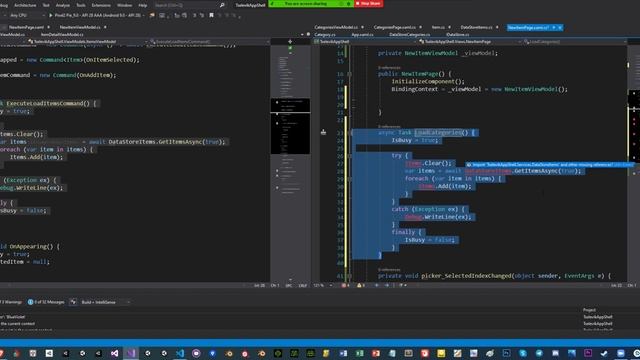The image size is (640, 360).
Task: Open the Skype icon in taskbar
Action: coord(523,353)
